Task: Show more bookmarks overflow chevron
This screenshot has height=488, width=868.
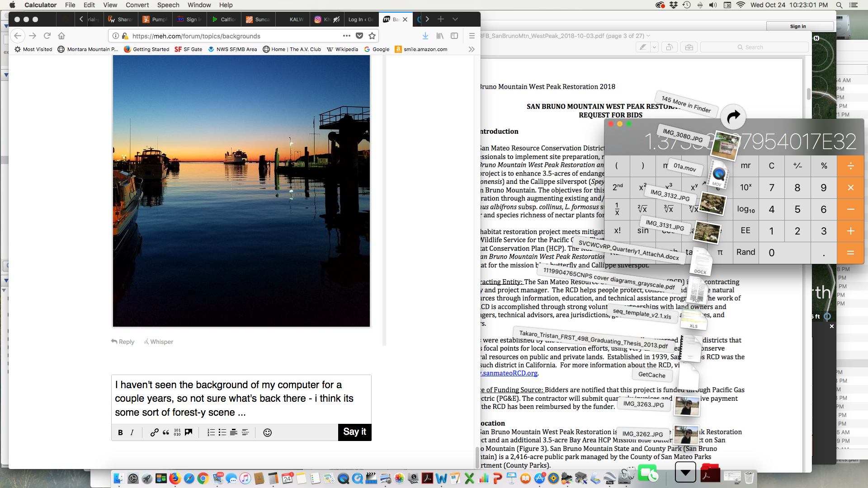Action: tap(472, 49)
